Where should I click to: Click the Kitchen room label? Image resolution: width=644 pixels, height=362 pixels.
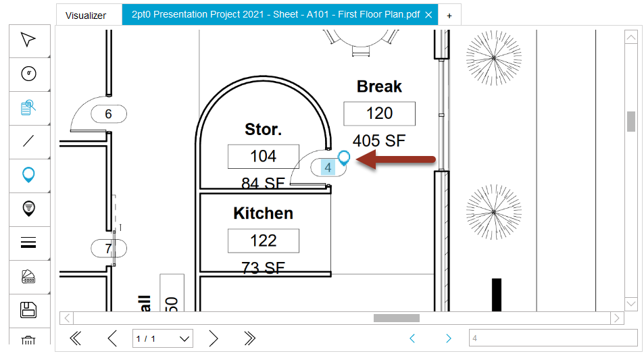click(264, 213)
